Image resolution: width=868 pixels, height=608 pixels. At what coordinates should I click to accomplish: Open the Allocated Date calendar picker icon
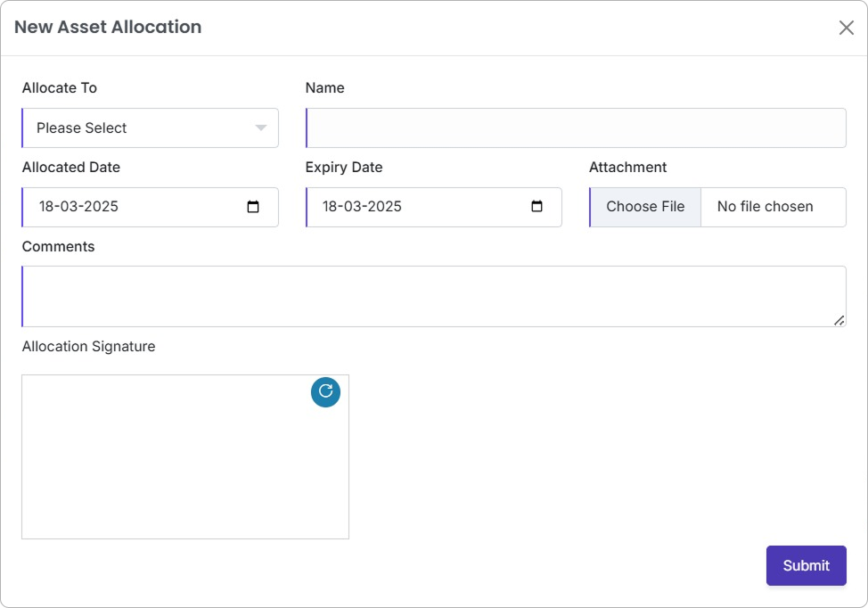coord(253,207)
